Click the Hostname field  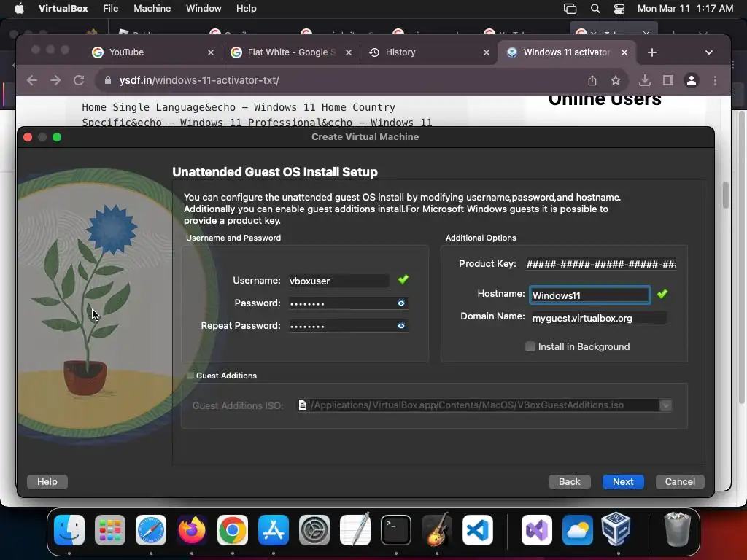(589, 295)
